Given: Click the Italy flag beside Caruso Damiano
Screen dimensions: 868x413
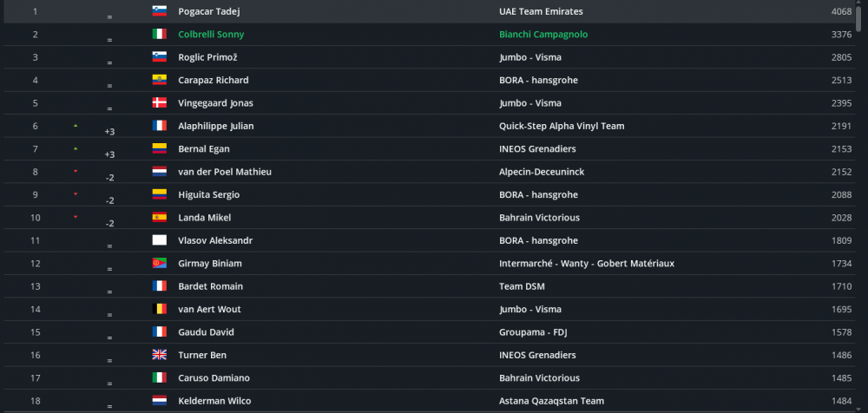Looking at the screenshot, I should click(x=160, y=377).
